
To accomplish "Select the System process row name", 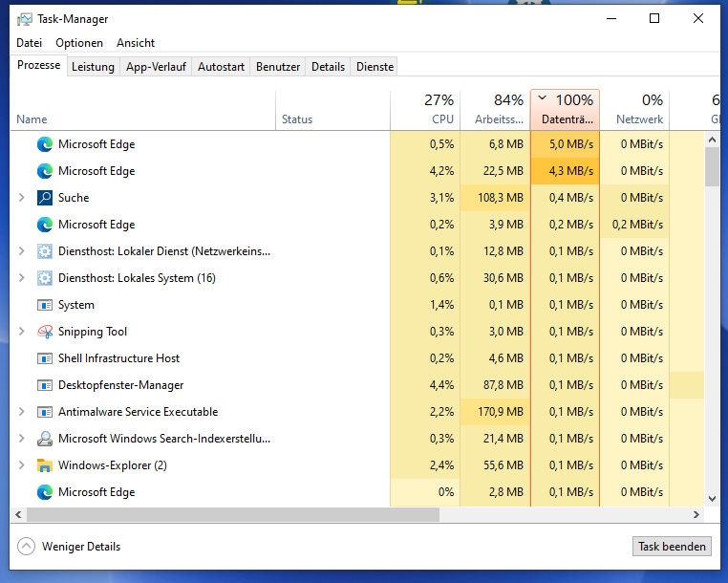I will tap(76, 305).
